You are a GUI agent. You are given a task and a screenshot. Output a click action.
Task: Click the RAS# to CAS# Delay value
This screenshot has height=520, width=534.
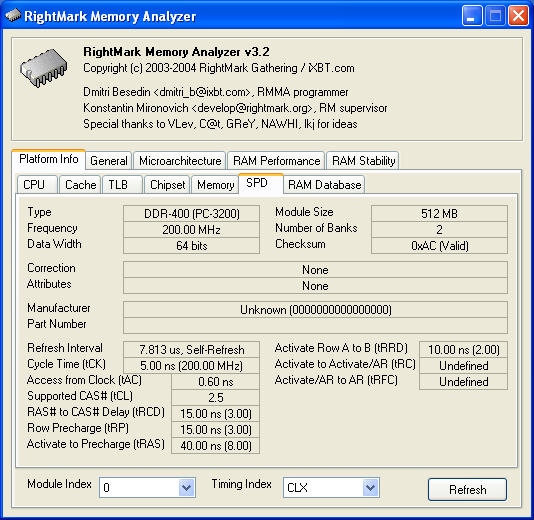tap(216, 413)
